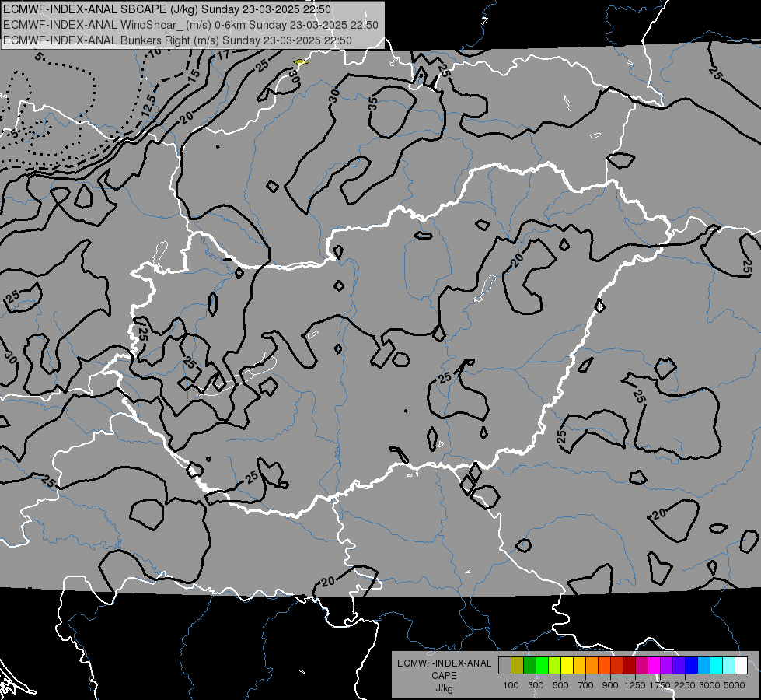Image resolution: width=761 pixels, height=700 pixels.
Task: Click the 500 label in the legend
Action: coord(560,685)
